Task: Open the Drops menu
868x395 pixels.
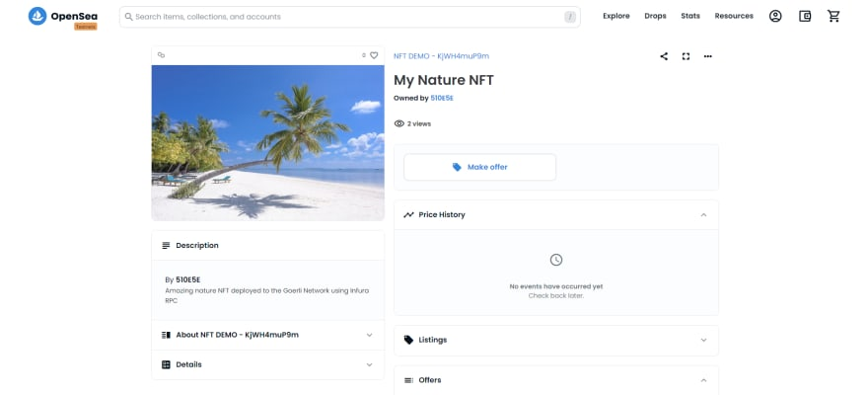Action: 655,16
